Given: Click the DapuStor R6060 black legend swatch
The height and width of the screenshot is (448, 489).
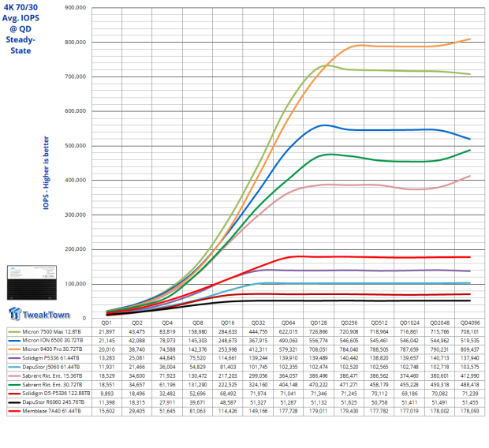Looking at the screenshot, I should pos(13,402).
